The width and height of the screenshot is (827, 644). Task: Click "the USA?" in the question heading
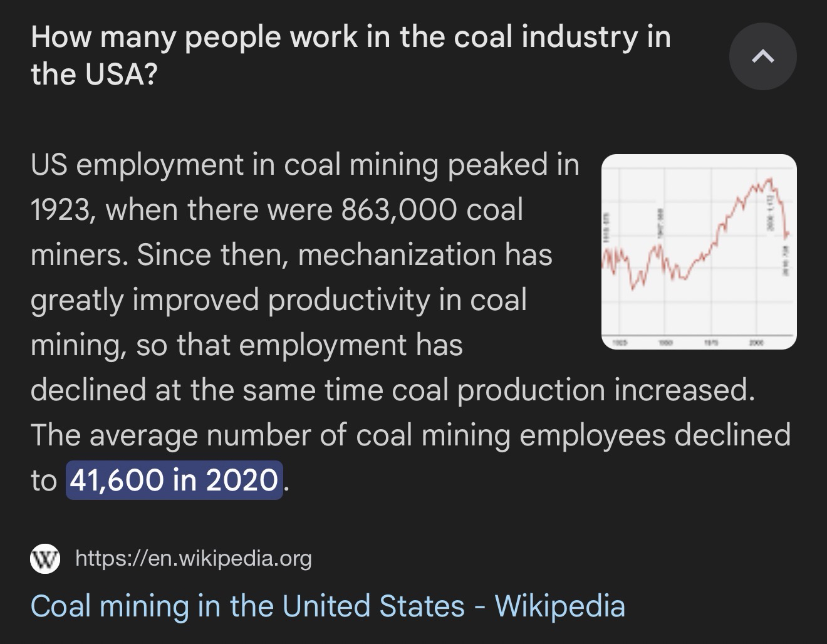(94, 76)
